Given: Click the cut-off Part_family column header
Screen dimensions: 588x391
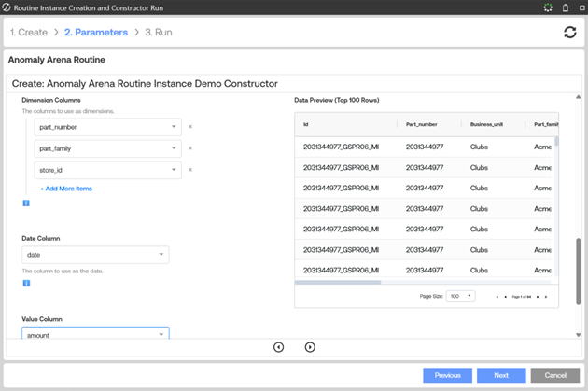Looking at the screenshot, I should pyautogui.click(x=546, y=124).
